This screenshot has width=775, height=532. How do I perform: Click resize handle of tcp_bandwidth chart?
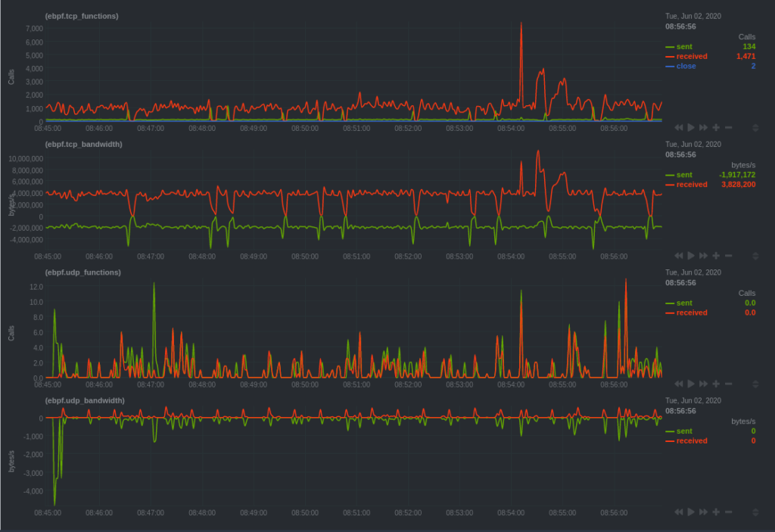[x=755, y=256]
